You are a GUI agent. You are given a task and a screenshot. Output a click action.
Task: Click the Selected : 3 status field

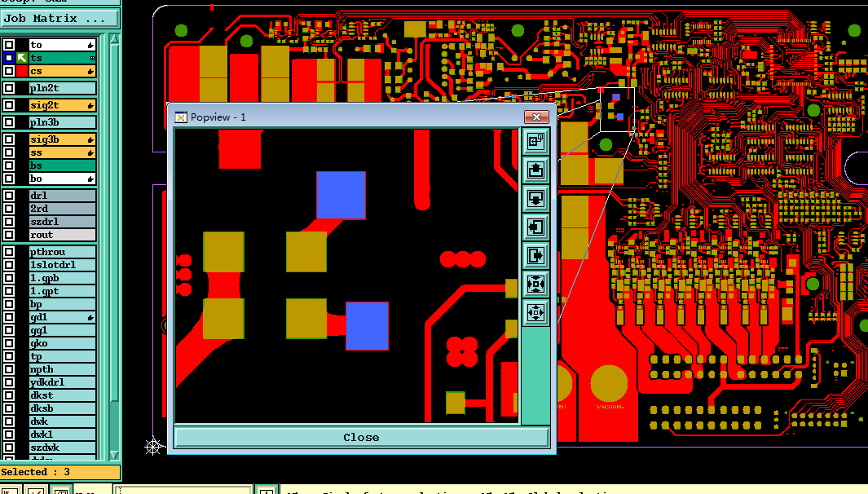(59, 472)
